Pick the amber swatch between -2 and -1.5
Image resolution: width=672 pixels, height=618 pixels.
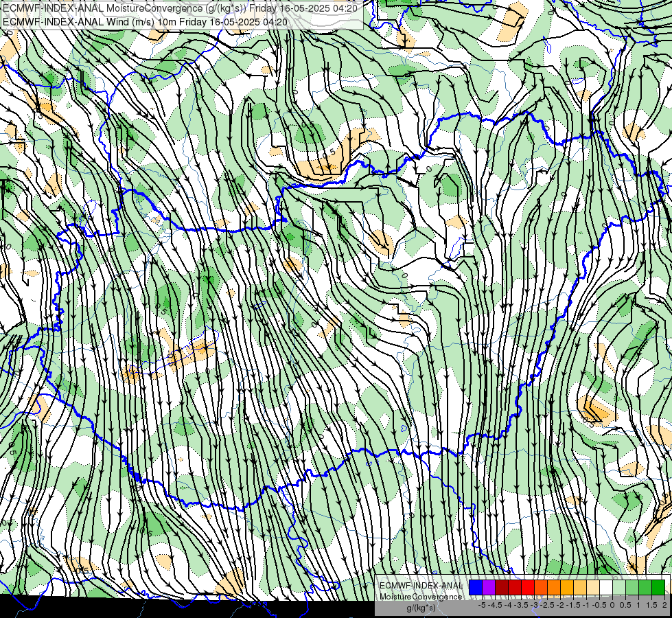click(567, 587)
